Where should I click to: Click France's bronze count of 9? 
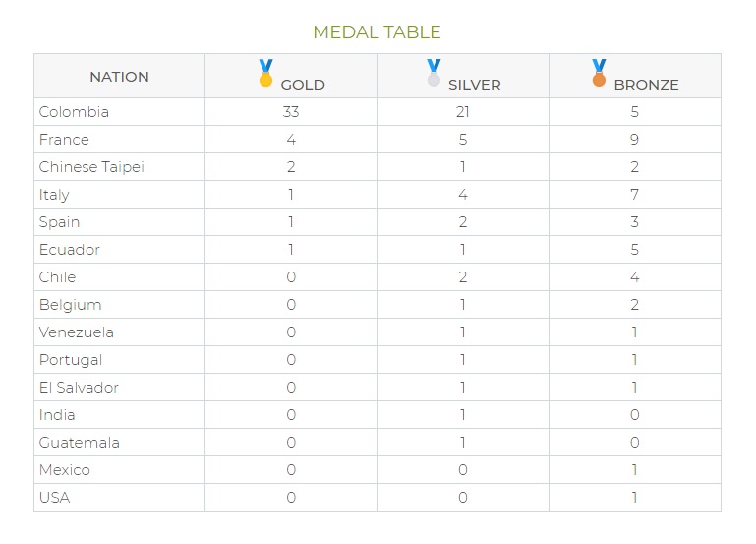[634, 140]
